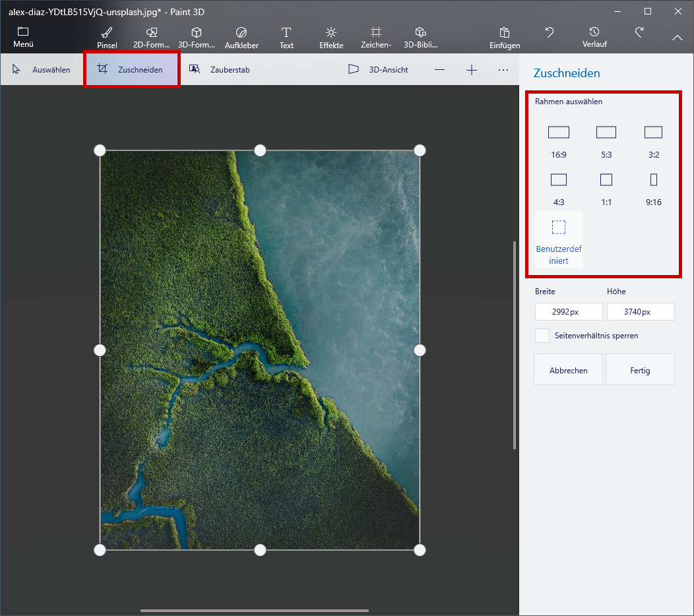The height and width of the screenshot is (616, 694).
Task: Click the plus zoom-in control
Action: [x=472, y=70]
